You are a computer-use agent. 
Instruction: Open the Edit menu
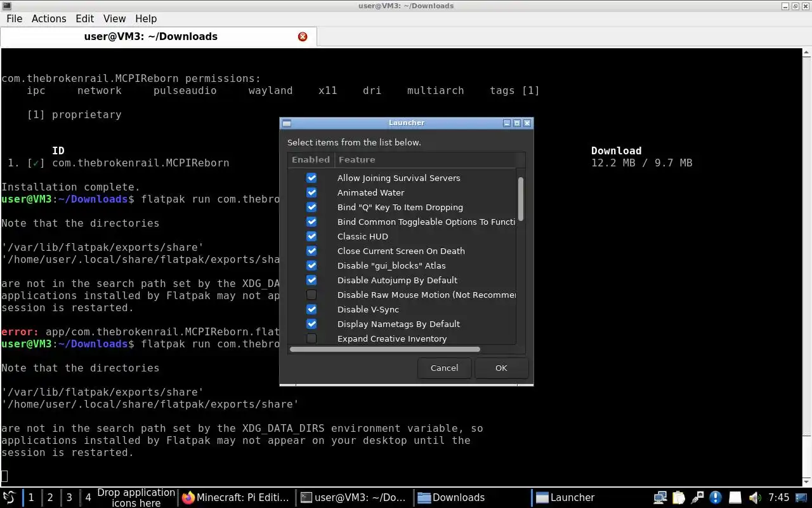pyautogui.click(x=84, y=18)
